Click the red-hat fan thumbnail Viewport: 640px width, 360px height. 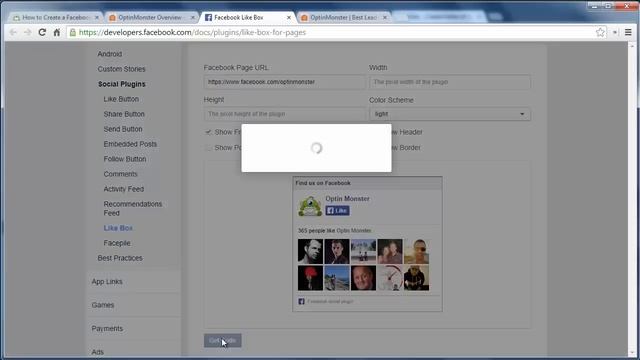coord(310,278)
